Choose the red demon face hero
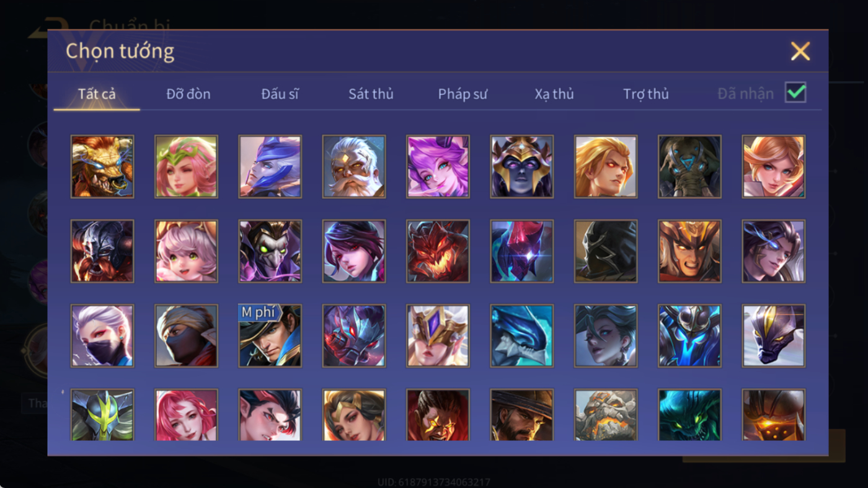 point(438,251)
